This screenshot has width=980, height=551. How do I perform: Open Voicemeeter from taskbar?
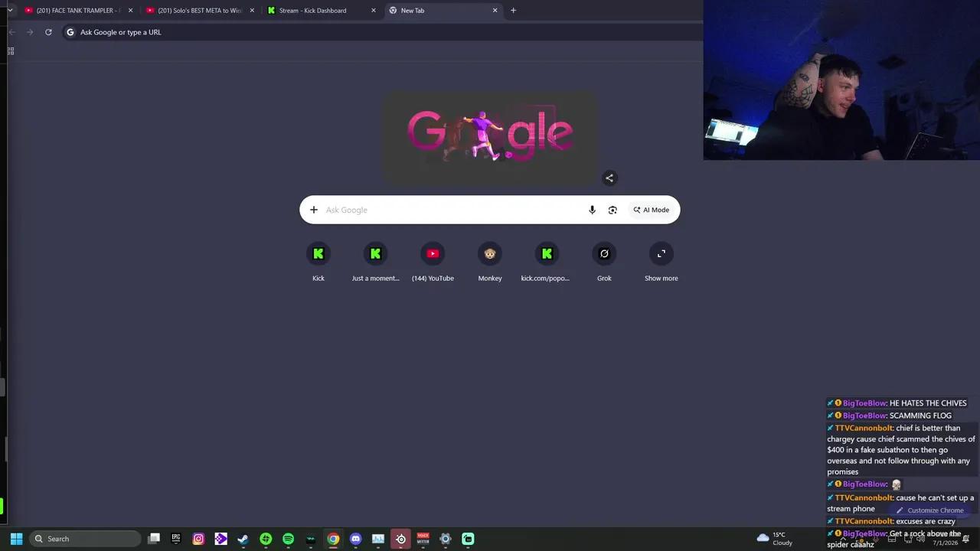coord(423,539)
